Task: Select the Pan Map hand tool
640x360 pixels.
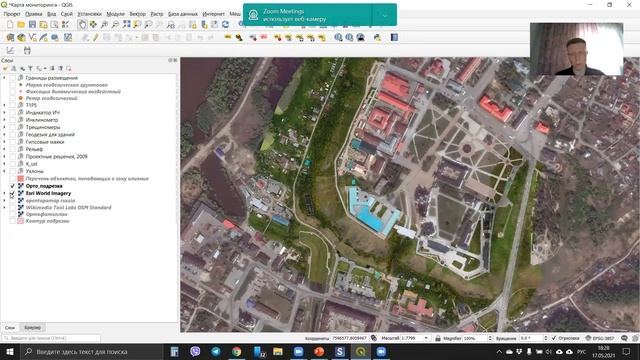Action: [82, 24]
